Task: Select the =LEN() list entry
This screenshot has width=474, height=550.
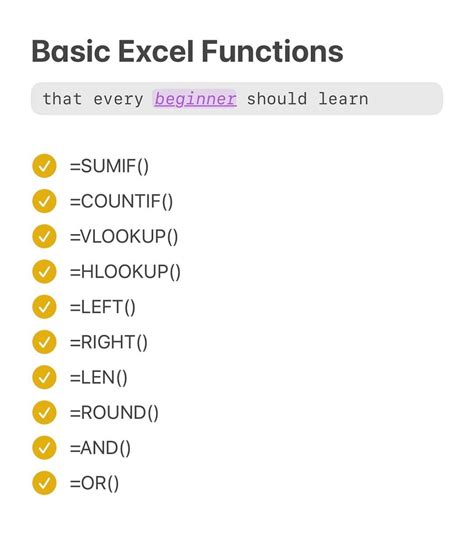Action: pyautogui.click(x=99, y=378)
